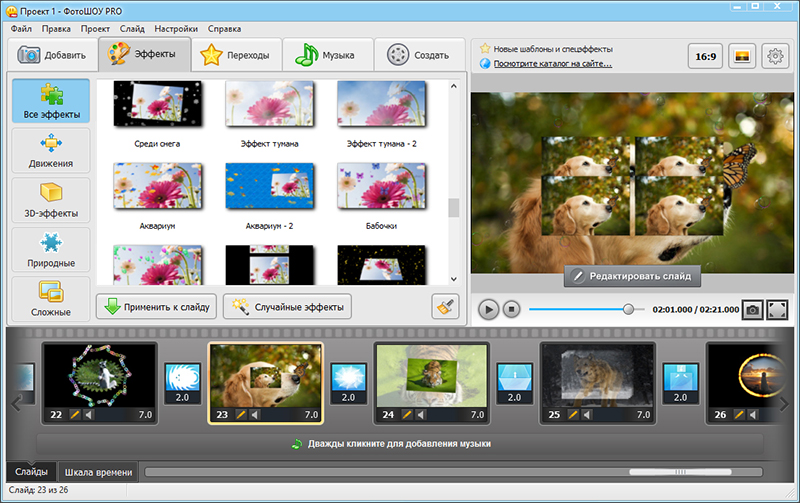Choose the Среди снега effect thumbnail
Image resolution: width=800 pixels, height=503 pixels.
[158, 104]
